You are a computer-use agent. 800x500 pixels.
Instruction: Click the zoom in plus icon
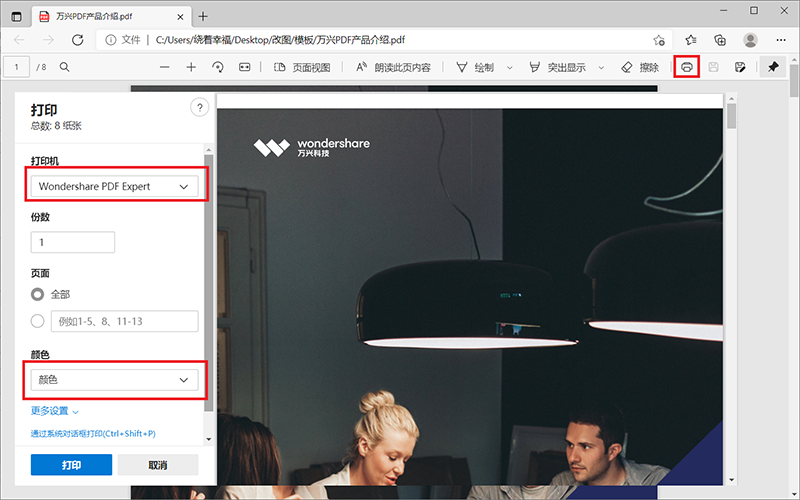coord(191,67)
